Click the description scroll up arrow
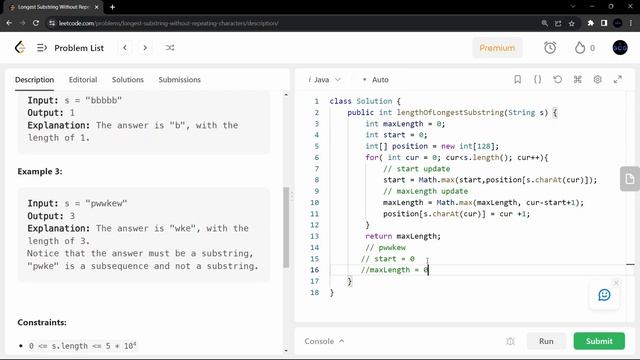This screenshot has height=360, width=640. (x=286, y=95)
